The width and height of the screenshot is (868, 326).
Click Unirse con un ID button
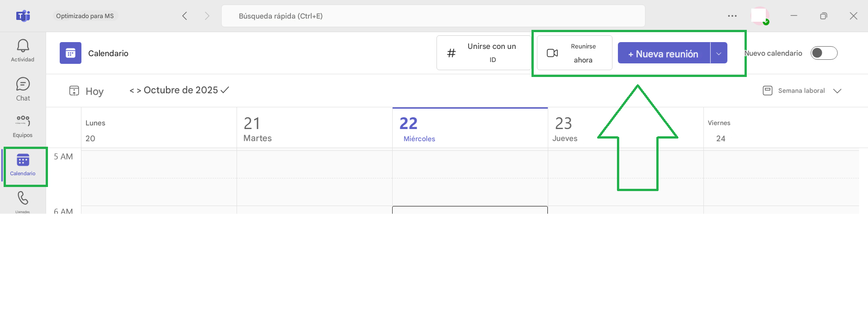[484, 53]
